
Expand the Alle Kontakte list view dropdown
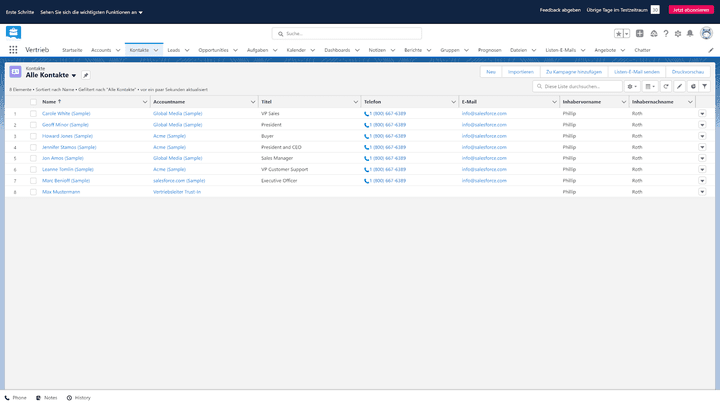(74, 76)
